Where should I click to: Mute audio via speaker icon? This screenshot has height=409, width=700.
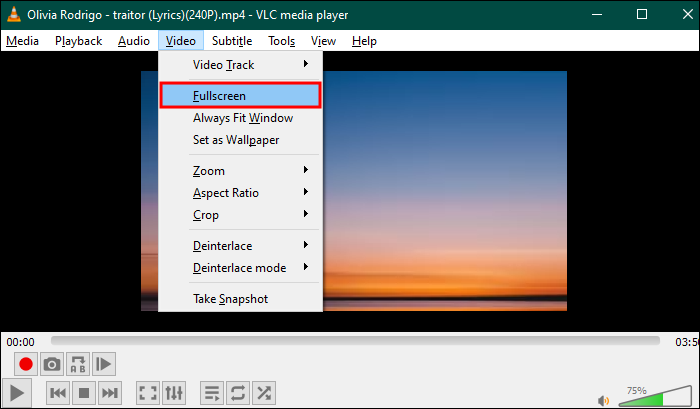(604, 400)
